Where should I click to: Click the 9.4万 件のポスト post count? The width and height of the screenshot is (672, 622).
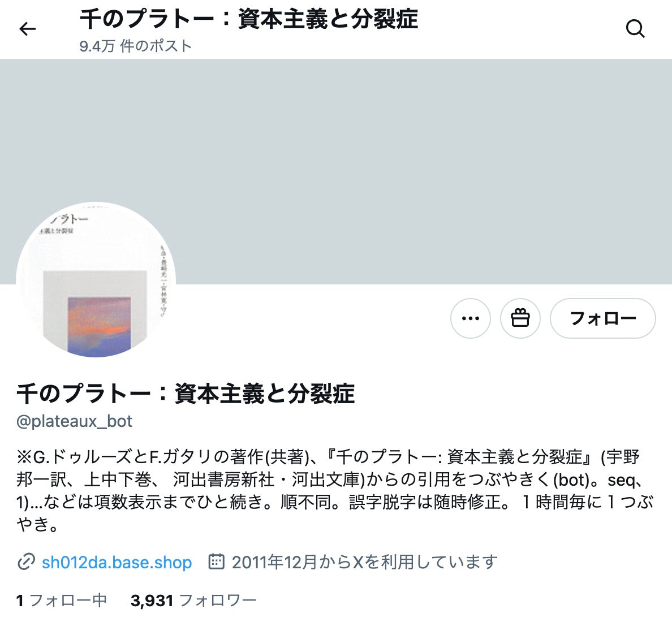(x=135, y=46)
